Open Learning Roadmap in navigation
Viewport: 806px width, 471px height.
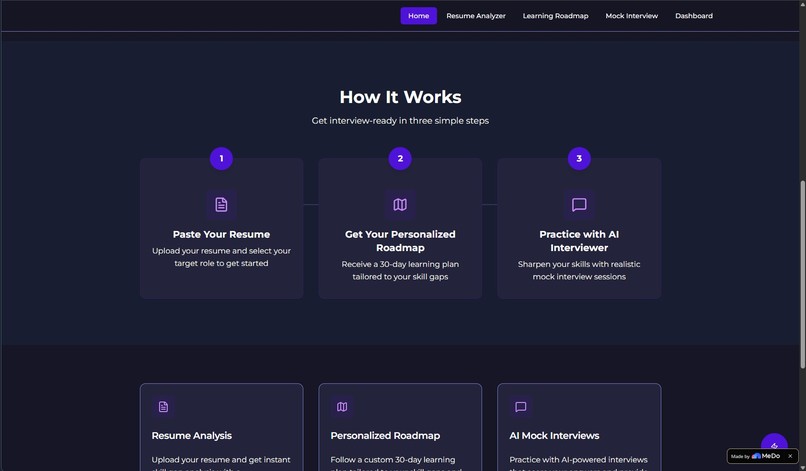tap(555, 16)
